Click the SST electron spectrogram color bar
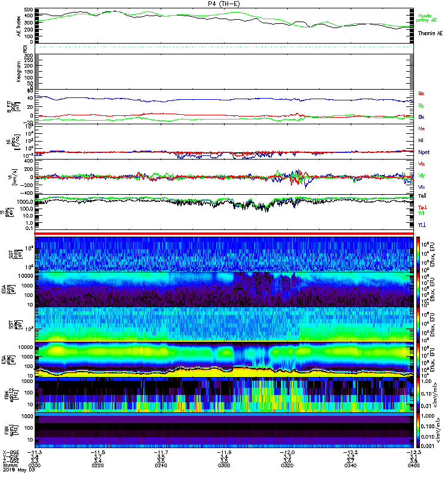Image resolution: width=448 pixels, height=478 pixels. tap(418, 324)
